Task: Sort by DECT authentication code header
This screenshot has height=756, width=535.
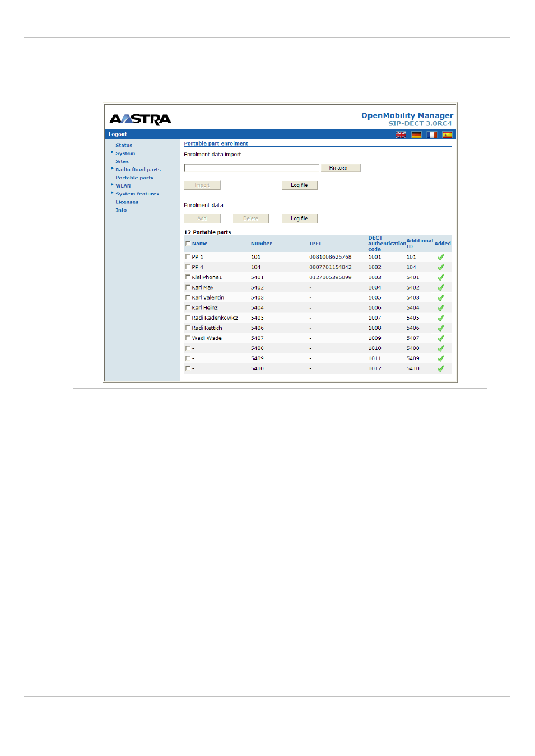Action: click(x=387, y=244)
